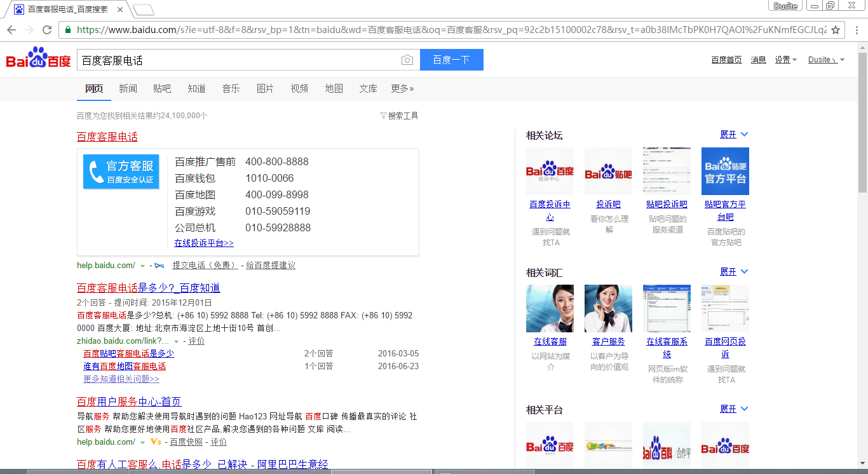
Task: Click the 官方客服 phone badge
Action: click(x=121, y=172)
